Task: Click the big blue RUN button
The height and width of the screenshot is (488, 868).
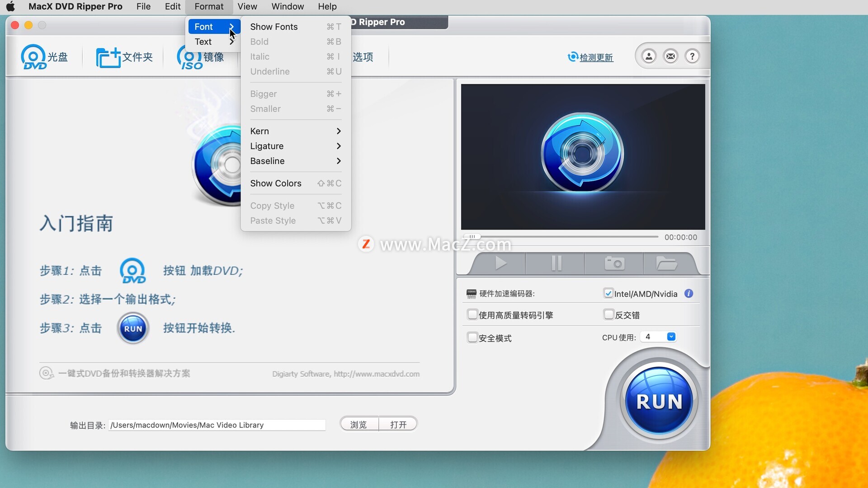Action: tap(659, 401)
